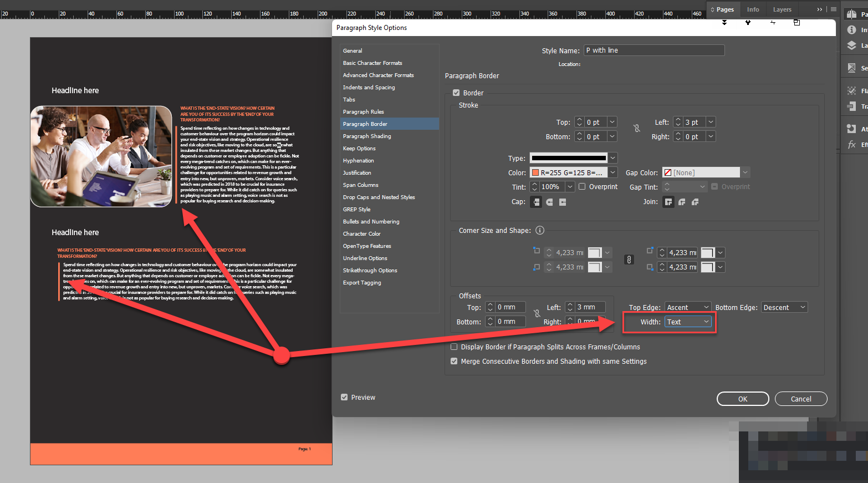Open the Gap Color dropdown

[x=746, y=172]
